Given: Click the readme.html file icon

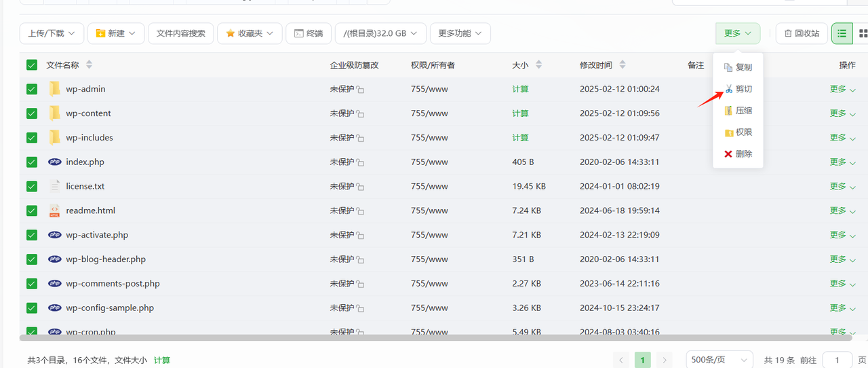Looking at the screenshot, I should pos(54,211).
